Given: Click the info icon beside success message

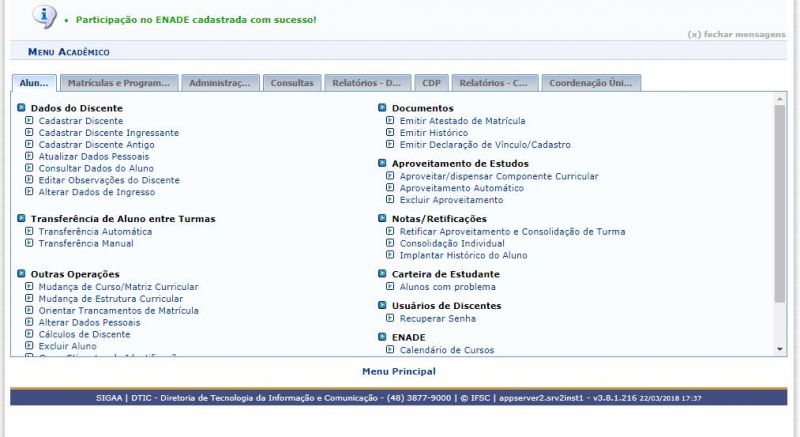Looking at the screenshot, I should tap(43, 16).
